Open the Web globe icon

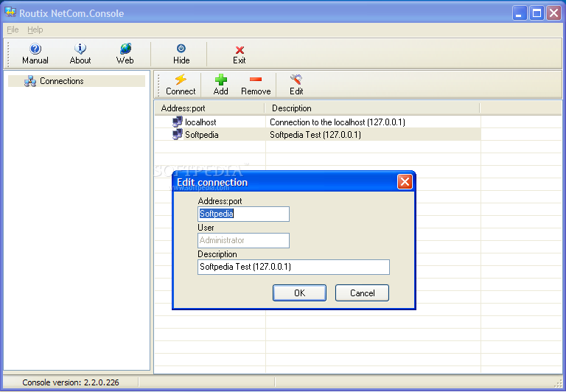point(125,49)
